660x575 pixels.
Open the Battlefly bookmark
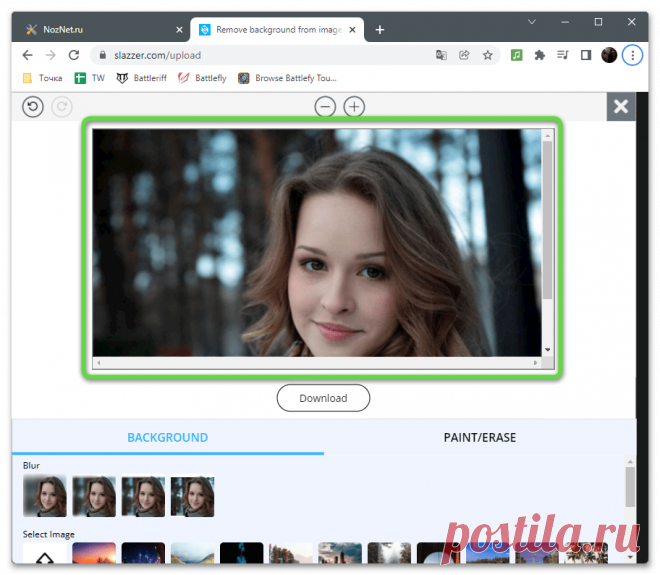tap(202, 78)
